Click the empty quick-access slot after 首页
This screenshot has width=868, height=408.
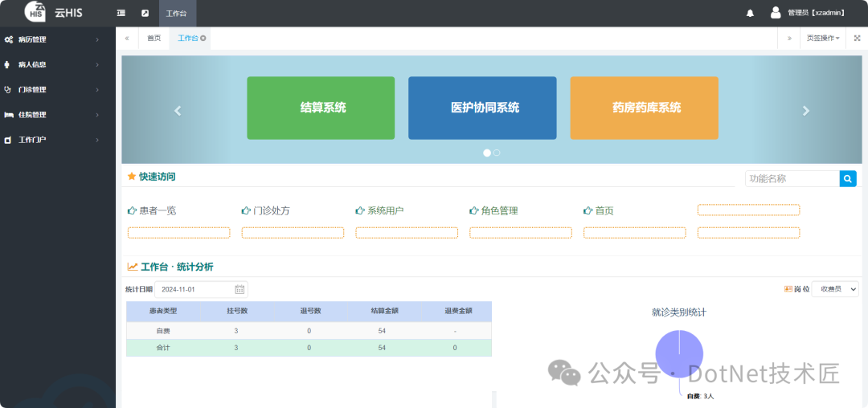click(748, 210)
